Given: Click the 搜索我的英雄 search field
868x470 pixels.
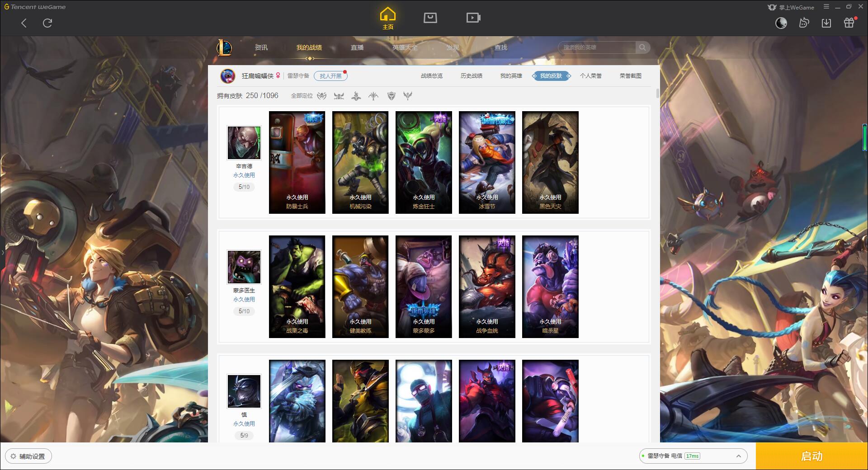Looking at the screenshot, I should tap(598, 47).
